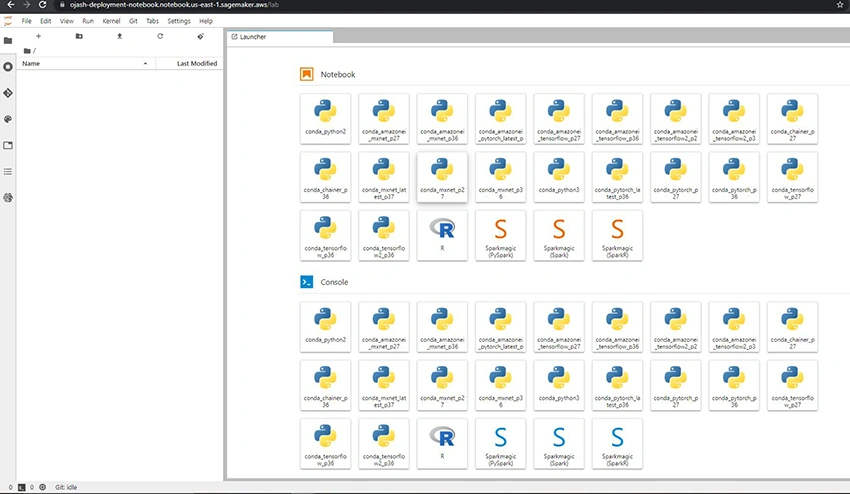Open the Tabs menu
This screenshot has width=850, height=494.
click(x=152, y=21)
